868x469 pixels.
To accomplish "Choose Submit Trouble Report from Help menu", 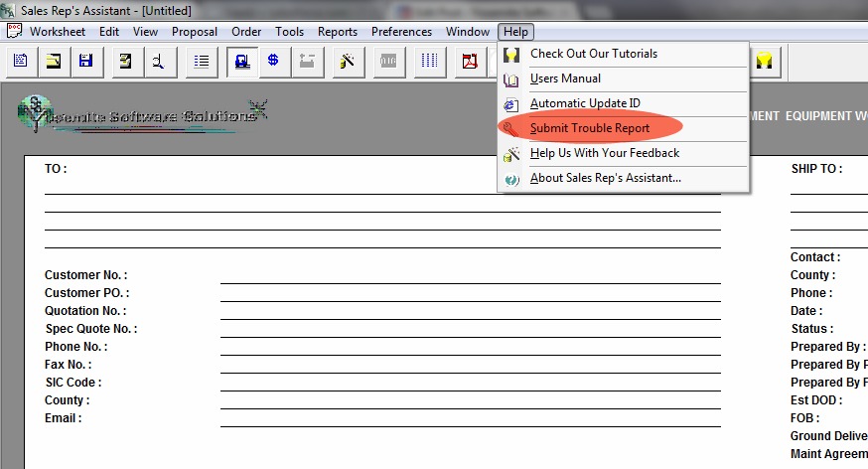I will tap(589, 128).
